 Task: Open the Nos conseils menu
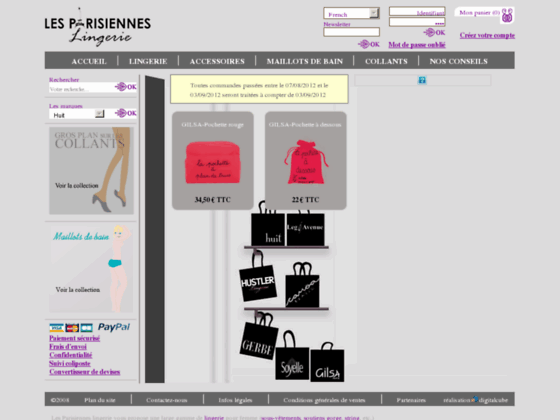point(459,61)
